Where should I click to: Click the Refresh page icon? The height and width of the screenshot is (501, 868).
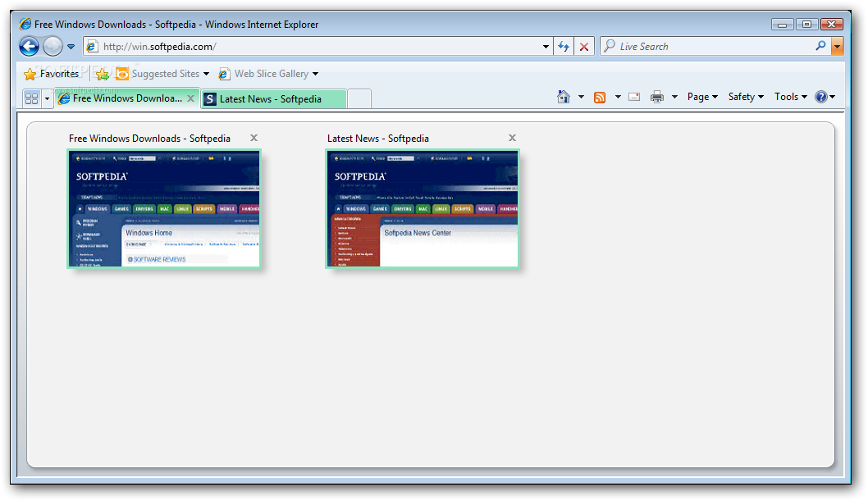564,47
